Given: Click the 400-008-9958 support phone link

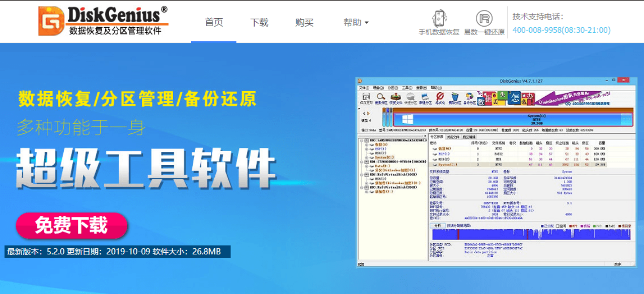Looking at the screenshot, I should click(561, 30).
